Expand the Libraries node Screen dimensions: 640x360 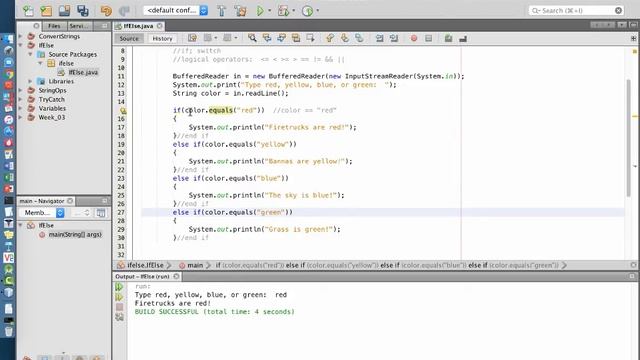point(31,81)
